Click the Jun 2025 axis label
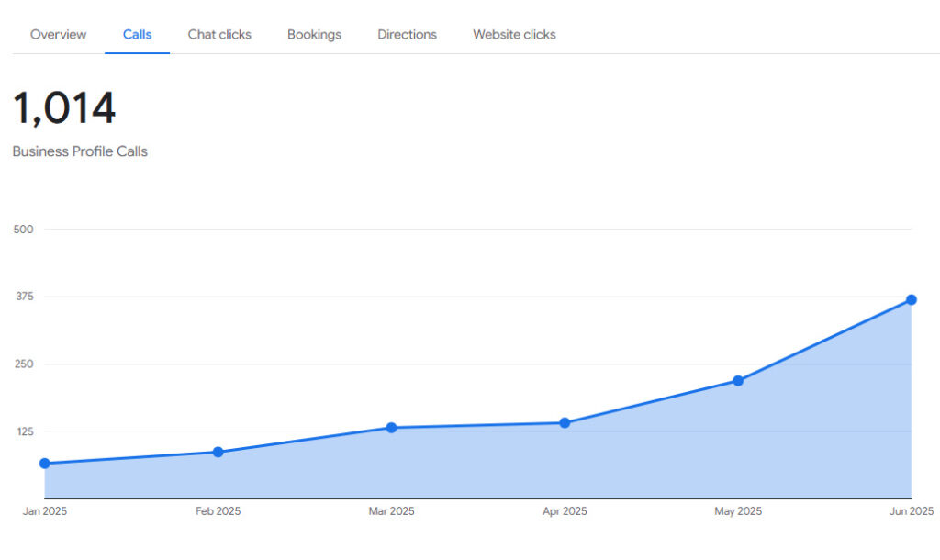Screen dimensions: 940x560 click(911, 511)
